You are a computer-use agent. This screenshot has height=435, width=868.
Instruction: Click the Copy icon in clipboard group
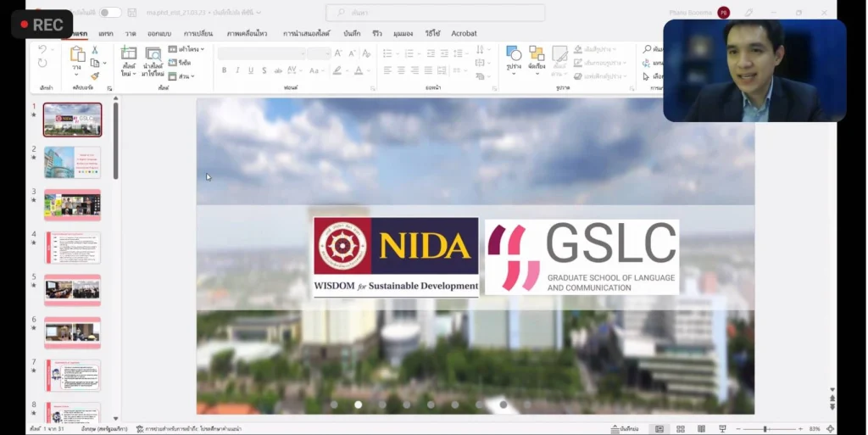point(95,63)
